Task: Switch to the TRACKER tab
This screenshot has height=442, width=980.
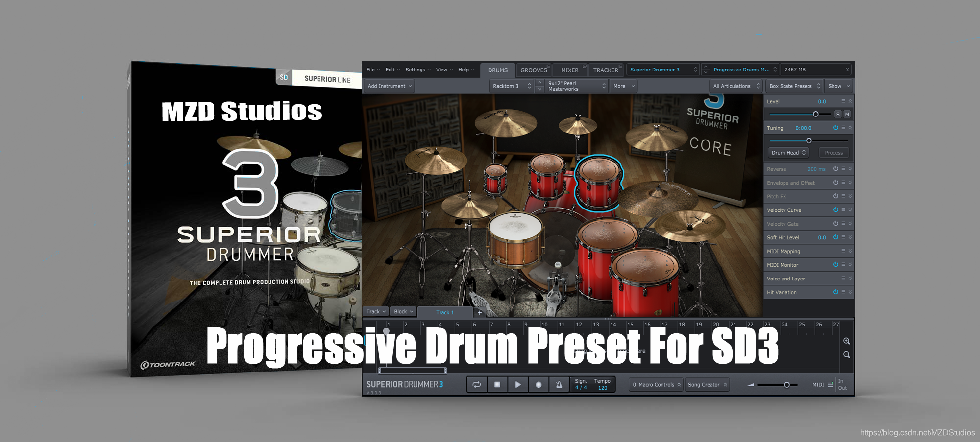Action: [606, 70]
